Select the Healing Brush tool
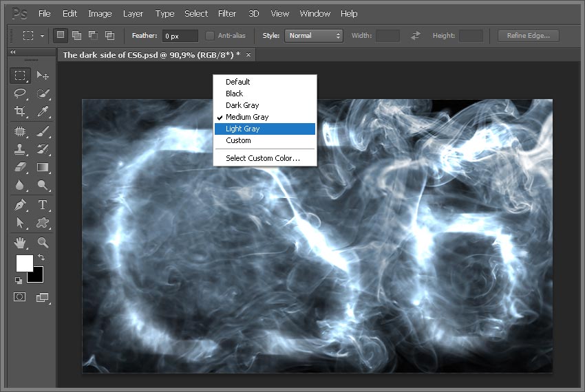 [x=20, y=131]
